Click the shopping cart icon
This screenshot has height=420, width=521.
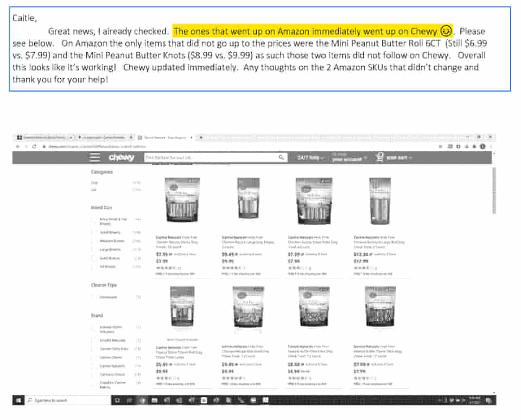pos(380,157)
